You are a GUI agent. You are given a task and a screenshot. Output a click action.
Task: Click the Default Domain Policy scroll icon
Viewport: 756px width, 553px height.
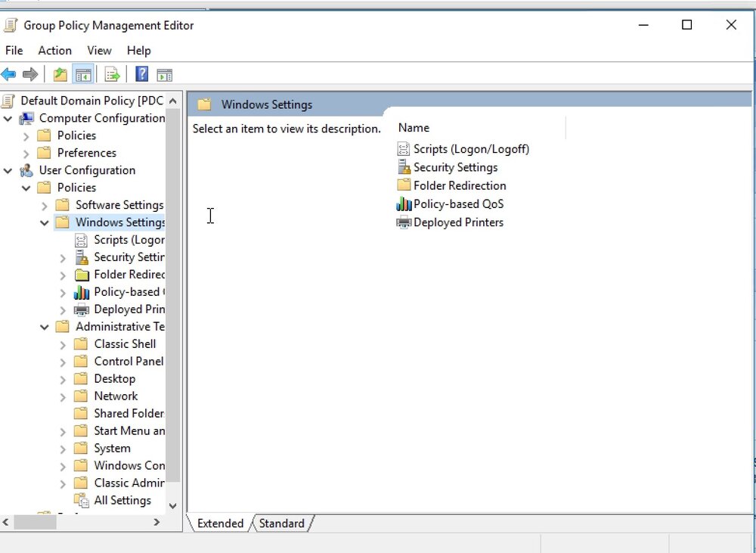point(8,101)
